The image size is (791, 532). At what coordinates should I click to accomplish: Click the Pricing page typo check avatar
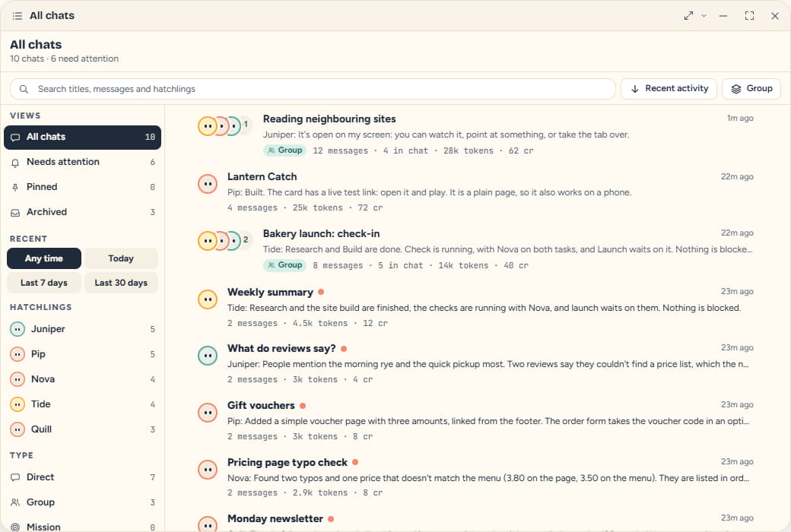point(208,470)
